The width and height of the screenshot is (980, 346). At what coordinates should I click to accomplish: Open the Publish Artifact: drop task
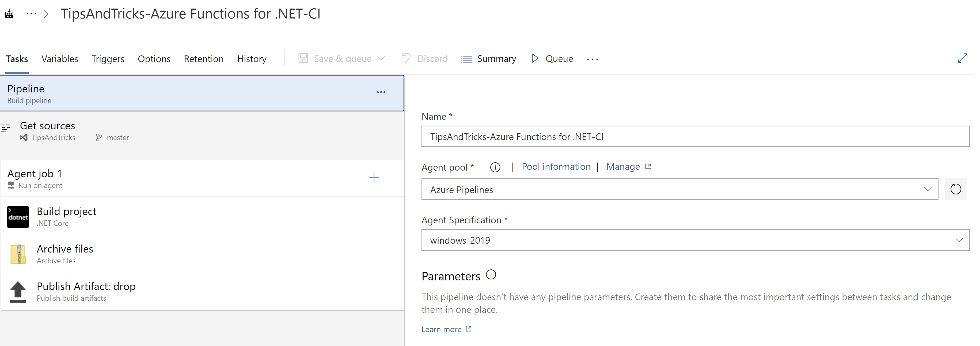[x=202, y=292]
